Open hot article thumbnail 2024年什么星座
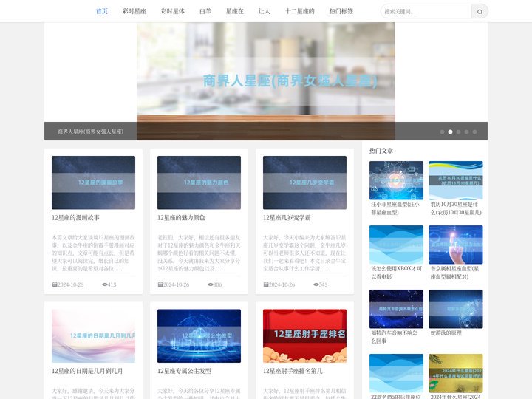 456,373
